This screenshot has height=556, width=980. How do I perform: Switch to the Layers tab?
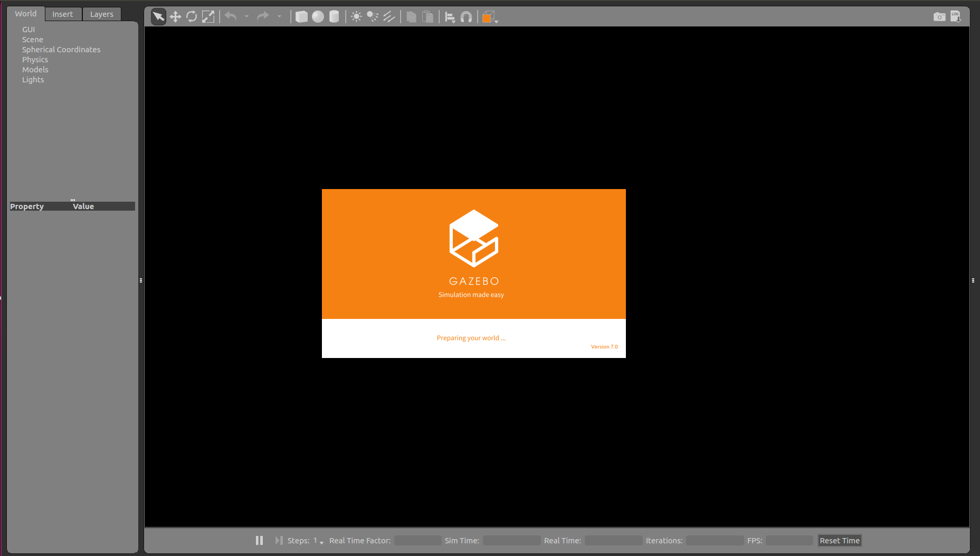tap(102, 14)
